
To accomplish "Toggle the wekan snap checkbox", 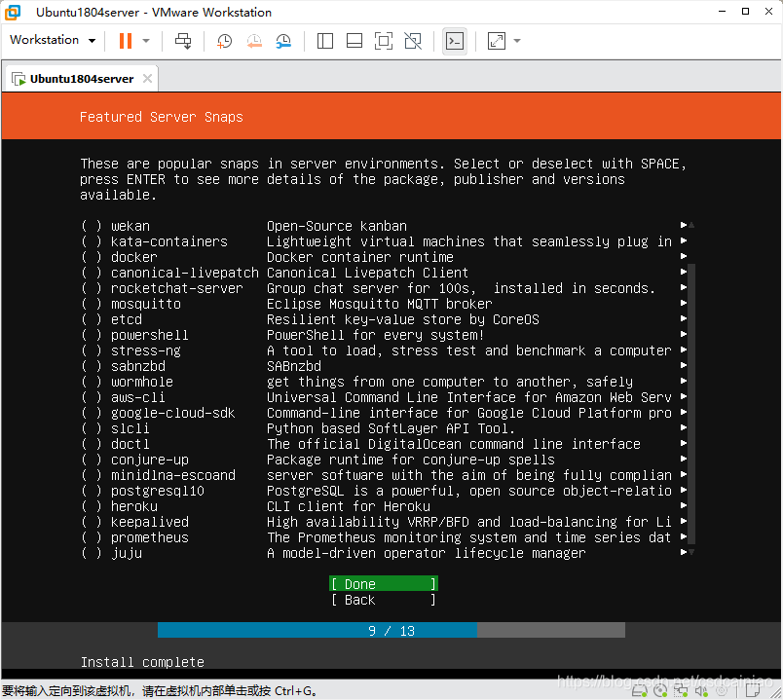I will point(92,226).
